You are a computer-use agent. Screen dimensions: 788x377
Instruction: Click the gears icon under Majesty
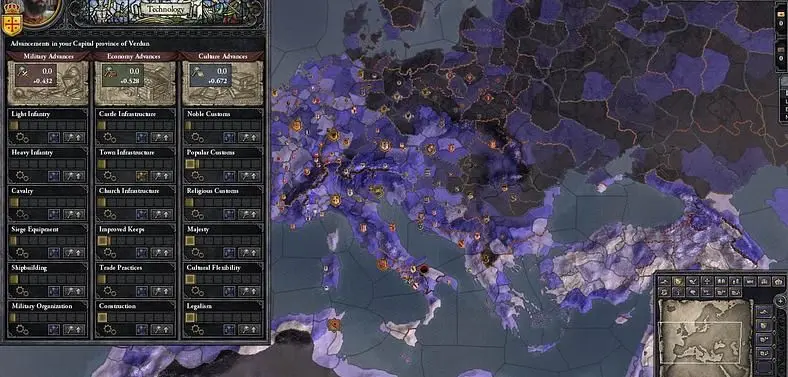coord(198,253)
